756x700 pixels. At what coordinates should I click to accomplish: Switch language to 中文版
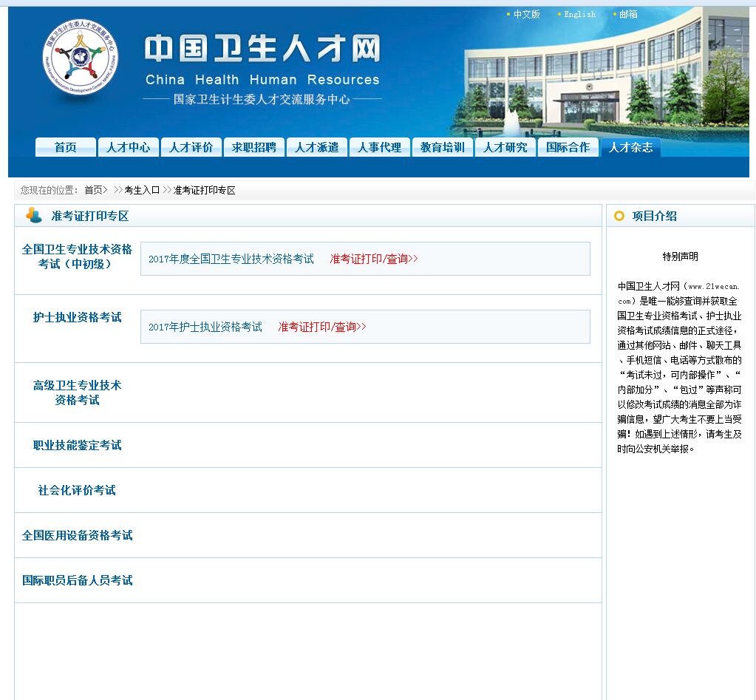point(526,15)
